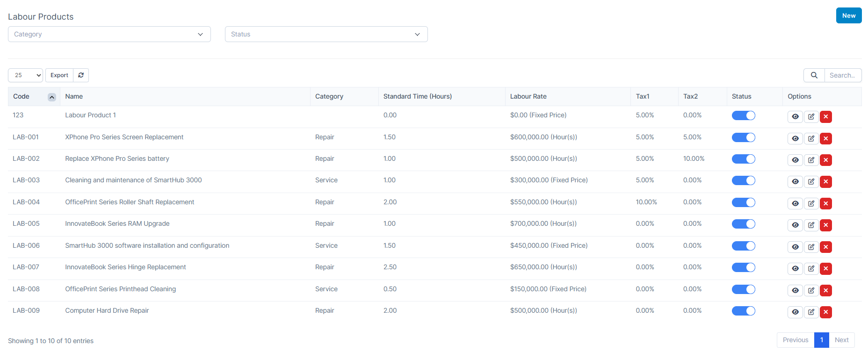
Task: Change the 25 entries-per-page selector
Action: coord(25,75)
